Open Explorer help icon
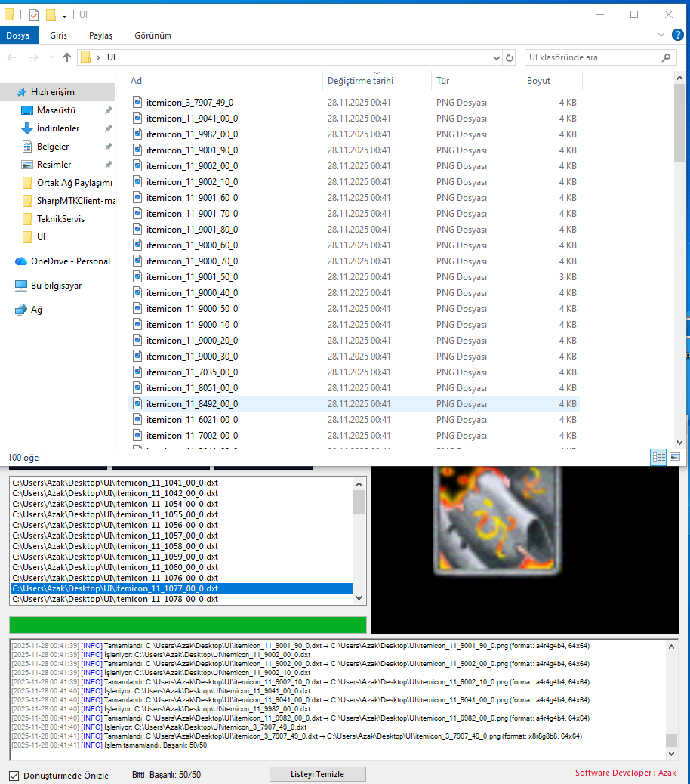This screenshot has height=784, width=690. coord(677,35)
